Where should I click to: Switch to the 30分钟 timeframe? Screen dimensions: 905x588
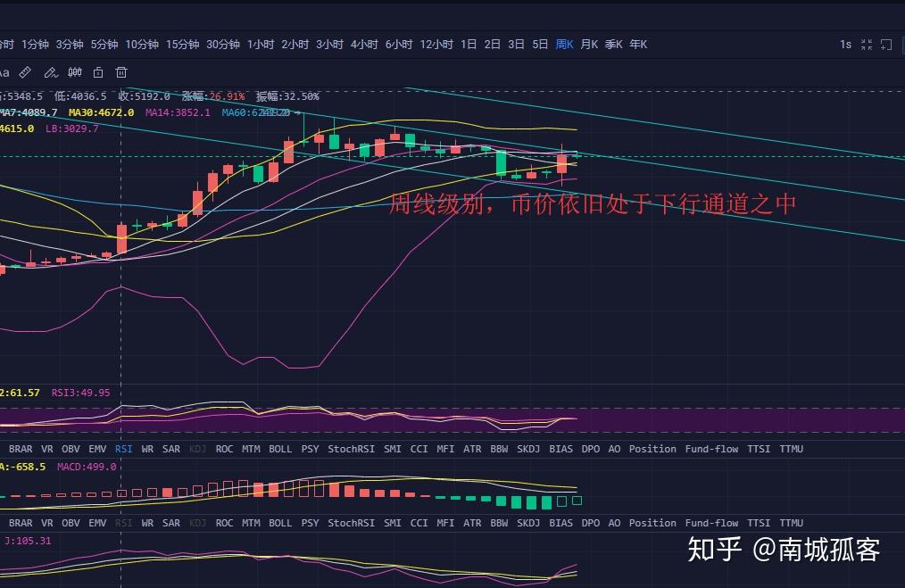point(223,45)
